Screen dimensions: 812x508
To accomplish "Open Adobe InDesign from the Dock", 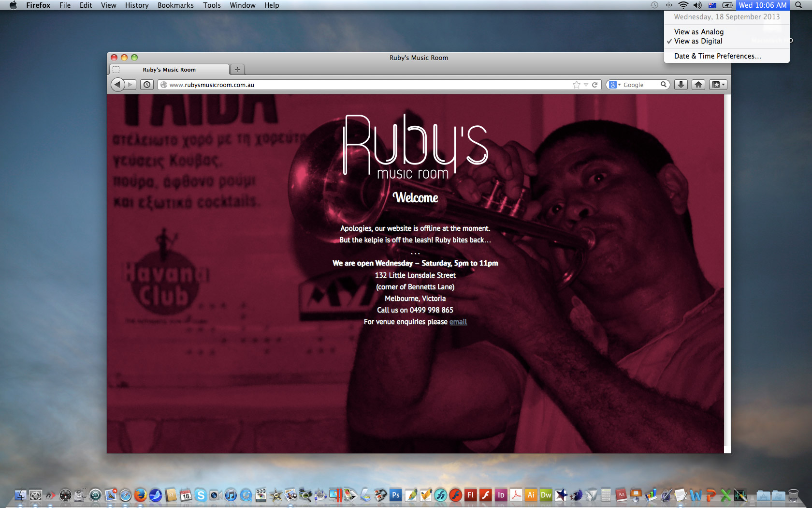I will tap(501, 495).
